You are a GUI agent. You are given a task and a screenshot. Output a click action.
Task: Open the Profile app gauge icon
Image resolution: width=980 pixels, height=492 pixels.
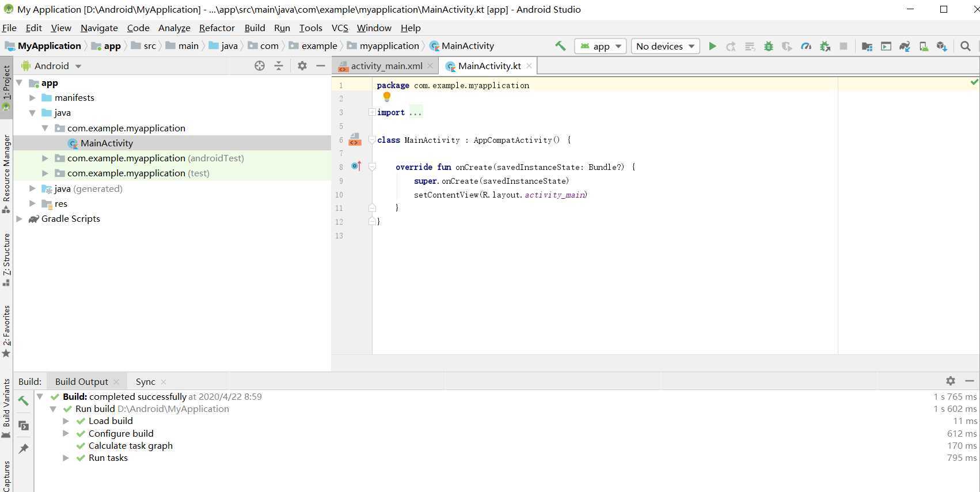[806, 46]
